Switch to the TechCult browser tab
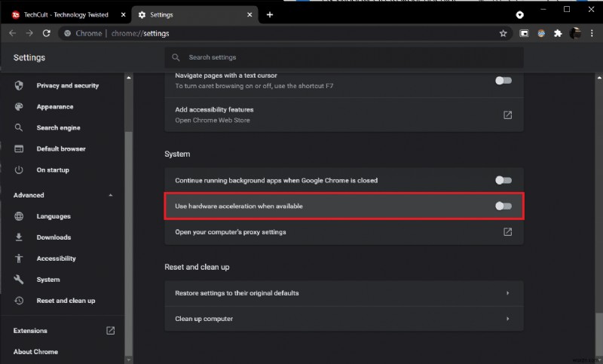The width and height of the screenshot is (603, 364). coord(66,14)
